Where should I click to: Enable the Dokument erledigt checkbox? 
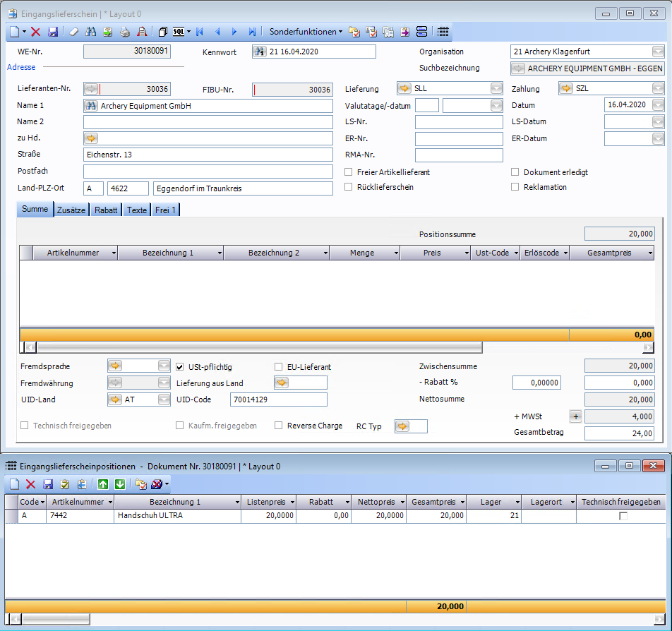pyautogui.click(x=516, y=172)
